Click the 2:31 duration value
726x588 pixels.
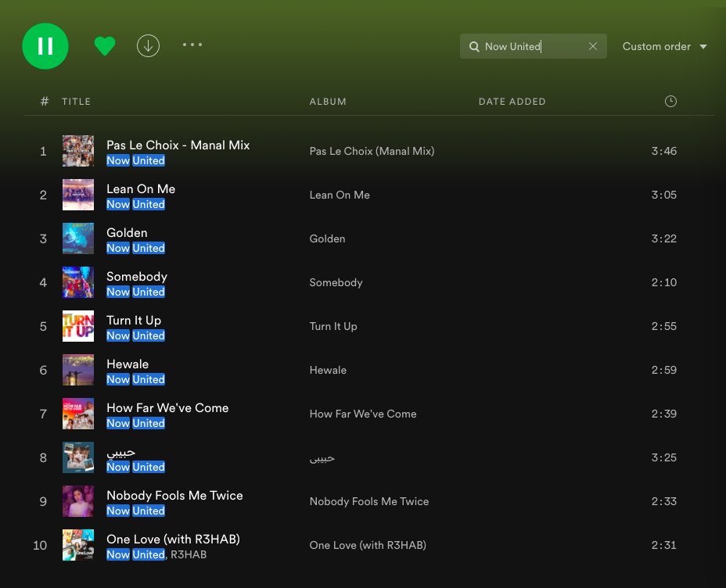(664, 546)
